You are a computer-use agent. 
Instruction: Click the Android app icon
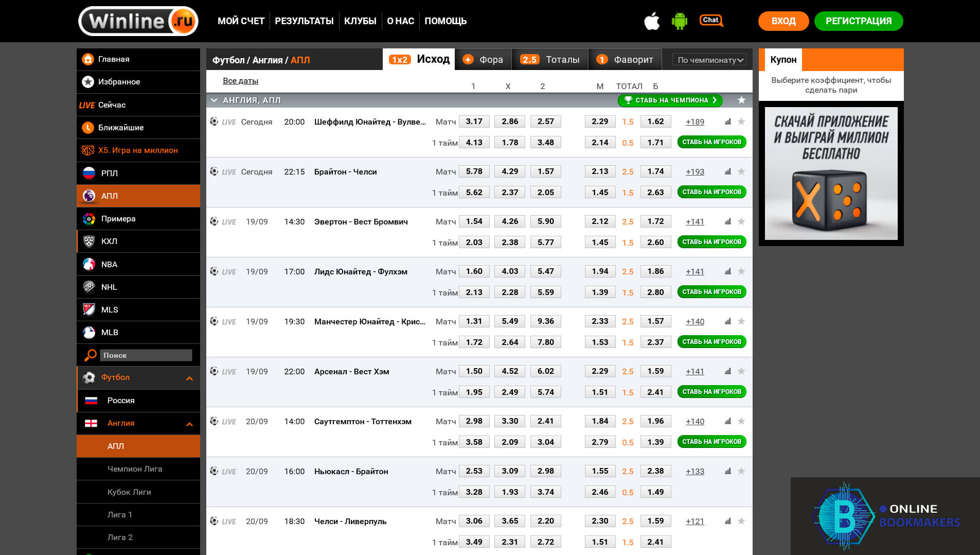point(679,21)
